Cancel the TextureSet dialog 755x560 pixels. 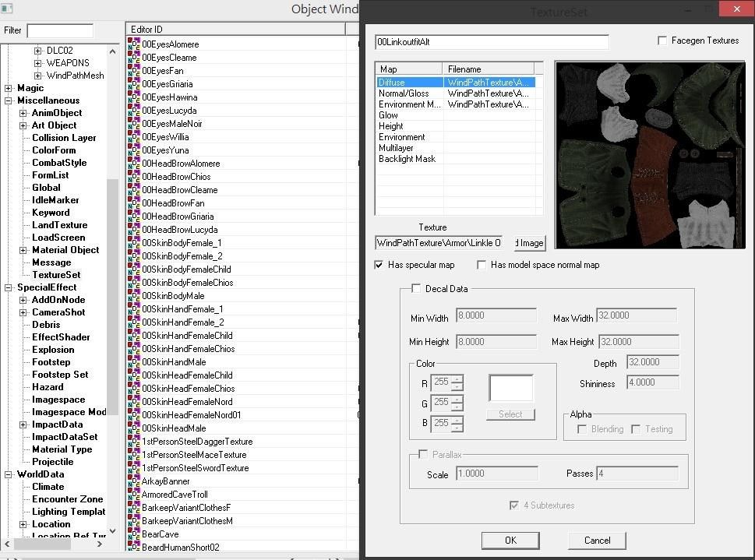click(x=597, y=541)
